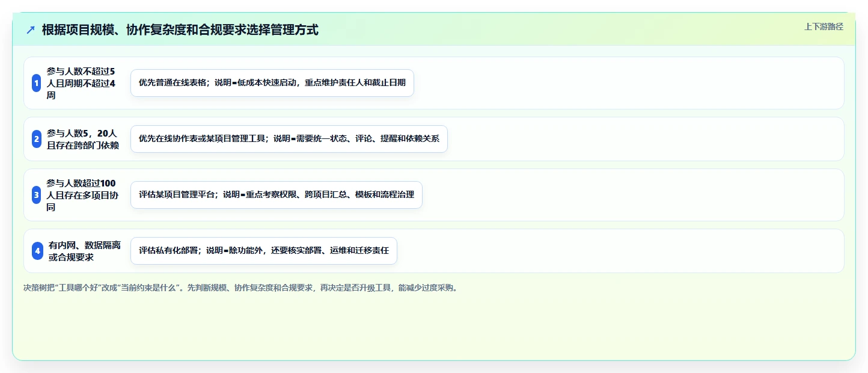Open the 优先在线协作表或某项目管理工具 recommendation box
The height and width of the screenshot is (373, 868).
coord(289,139)
